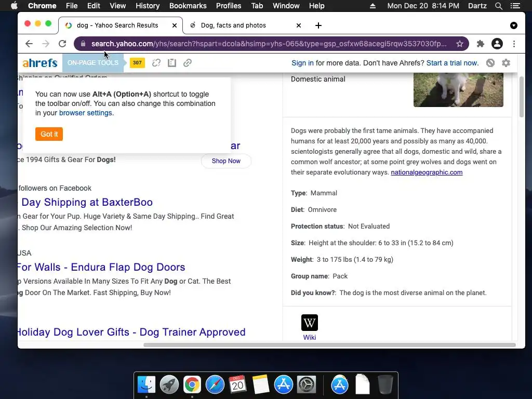Click the dog photo thumbnail

pyautogui.click(x=458, y=89)
